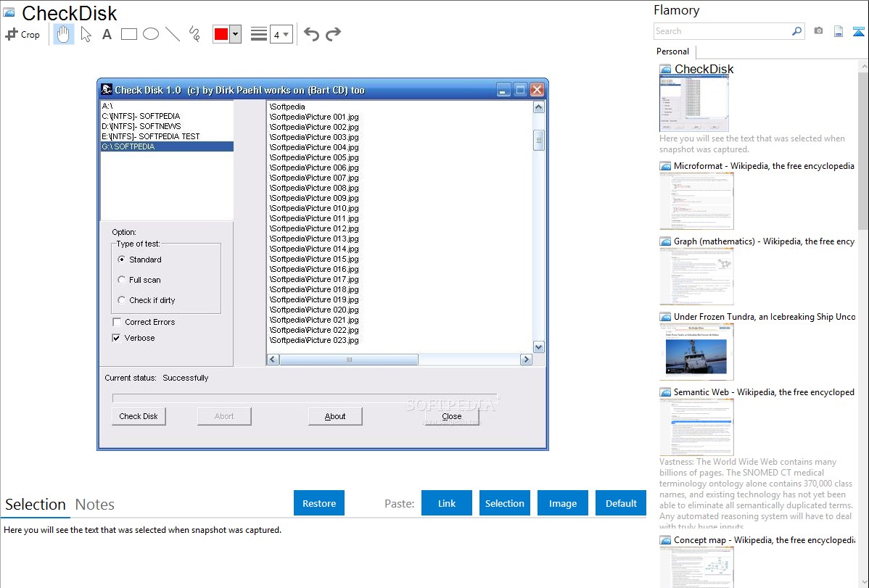
Task: Switch to the Notes tab
Action: (x=95, y=505)
